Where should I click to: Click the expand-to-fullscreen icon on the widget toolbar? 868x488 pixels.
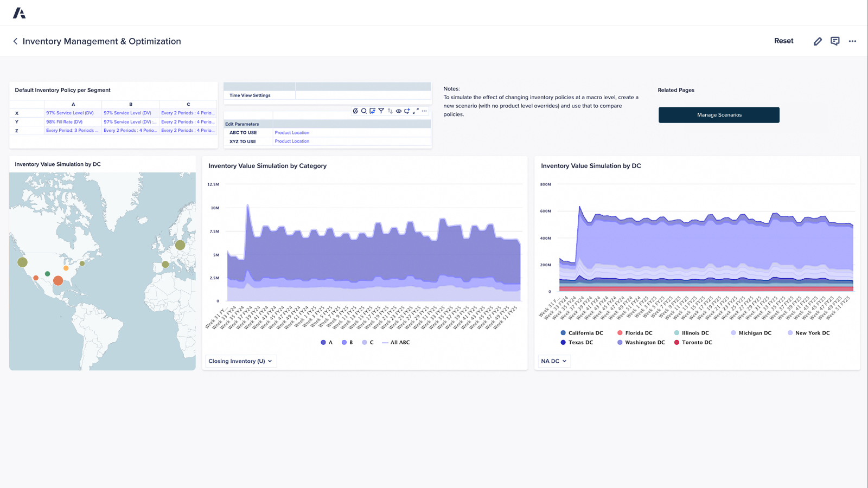pyautogui.click(x=416, y=111)
